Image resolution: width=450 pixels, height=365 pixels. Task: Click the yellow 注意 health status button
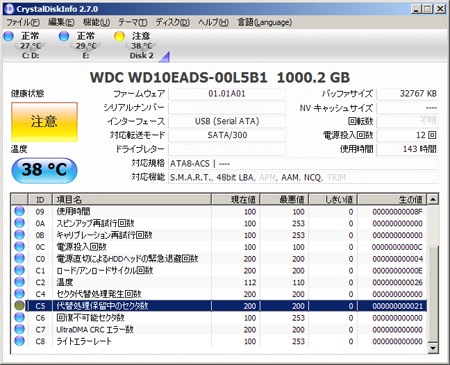click(44, 122)
